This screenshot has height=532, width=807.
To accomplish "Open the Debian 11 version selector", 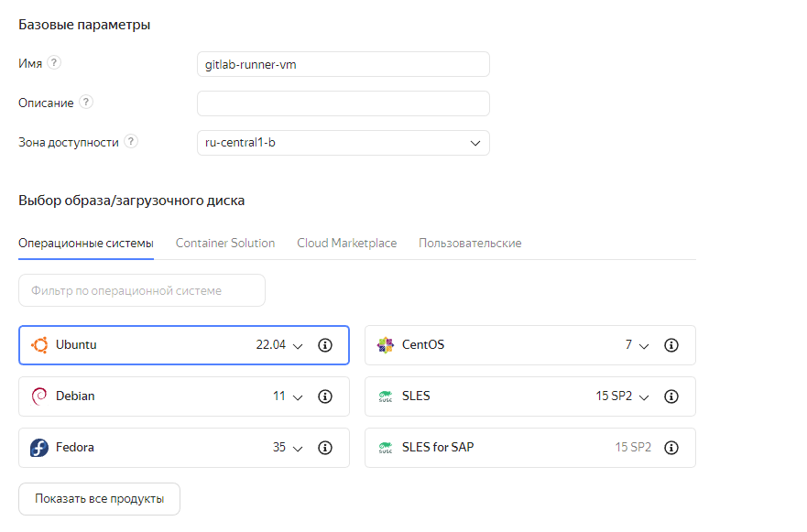I will click(289, 396).
